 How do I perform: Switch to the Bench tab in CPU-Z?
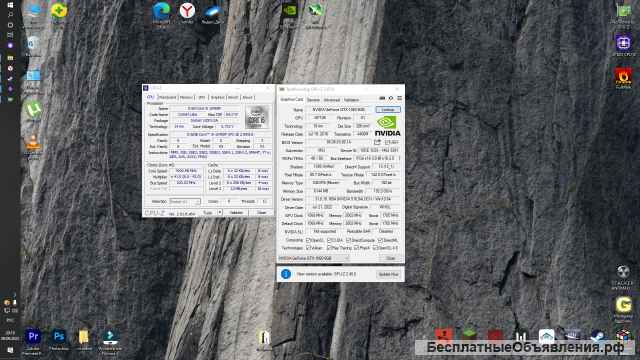[233, 97]
